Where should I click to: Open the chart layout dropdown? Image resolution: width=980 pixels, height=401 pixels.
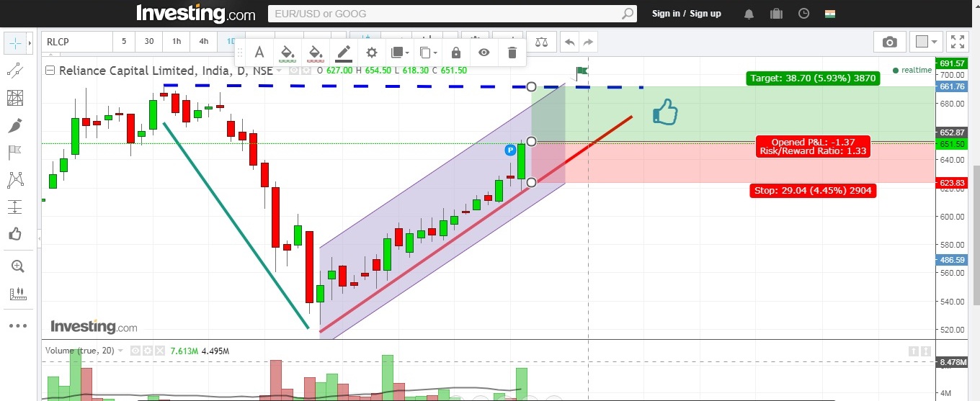(x=925, y=42)
